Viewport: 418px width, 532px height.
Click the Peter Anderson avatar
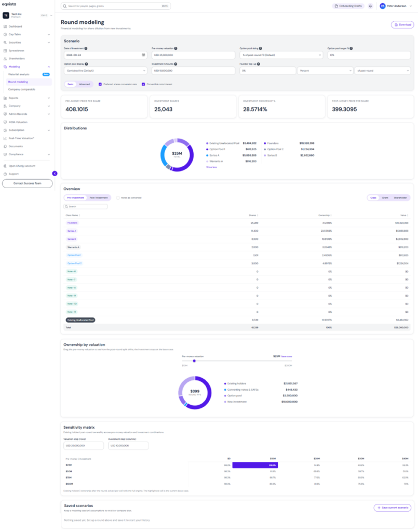click(382, 6)
